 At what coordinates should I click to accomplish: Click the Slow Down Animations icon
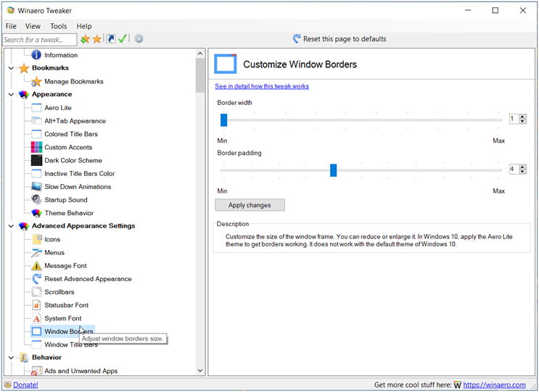(x=36, y=187)
